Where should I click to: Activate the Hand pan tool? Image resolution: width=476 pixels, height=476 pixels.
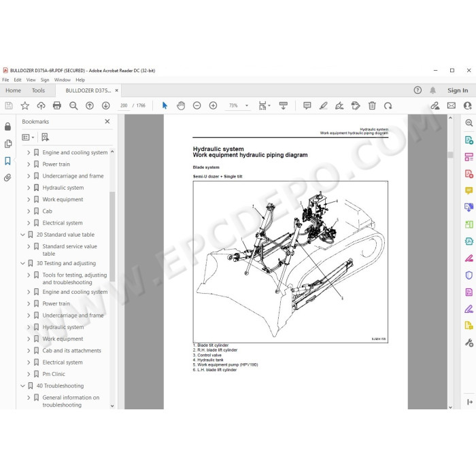[x=181, y=105]
